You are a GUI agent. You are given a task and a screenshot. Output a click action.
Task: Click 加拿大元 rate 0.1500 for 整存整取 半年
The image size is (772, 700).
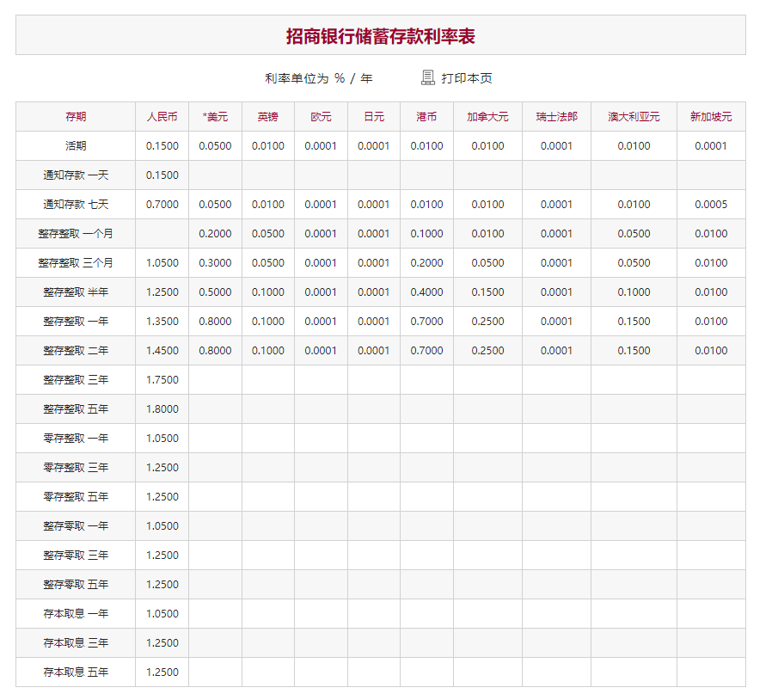(487, 292)
